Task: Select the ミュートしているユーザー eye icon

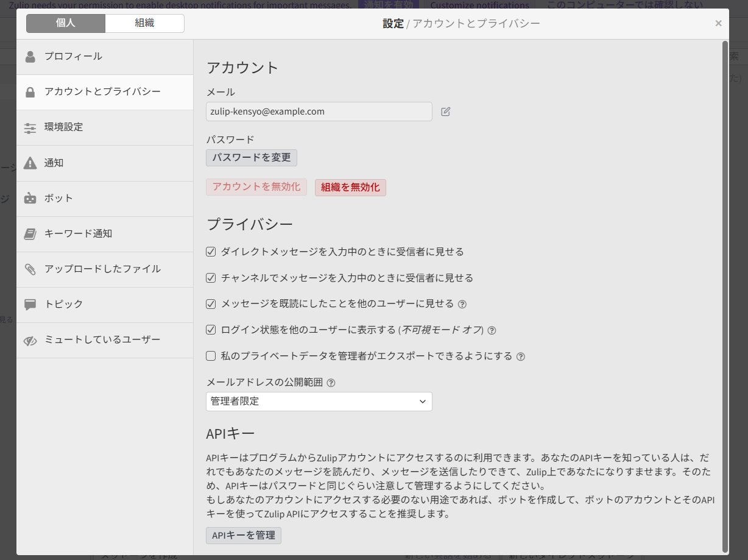Action: [30, 340]
